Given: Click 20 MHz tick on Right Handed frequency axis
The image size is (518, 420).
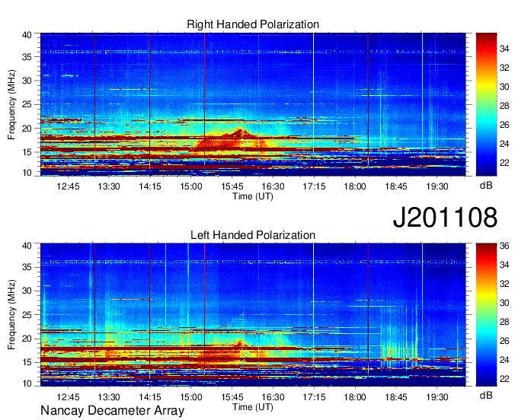Looking at the screenshot, I should click(x=27, y=129).
